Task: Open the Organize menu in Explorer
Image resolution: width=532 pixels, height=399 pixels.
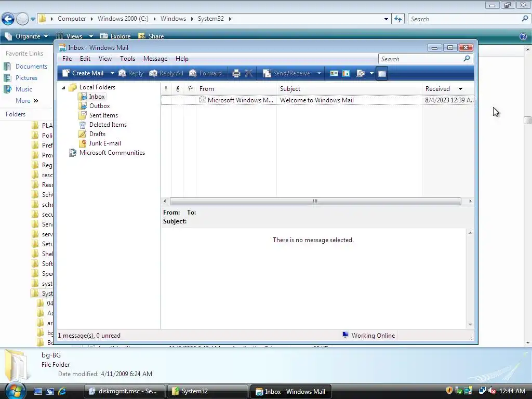Action: pyautogui.click(x=26, y=36)
